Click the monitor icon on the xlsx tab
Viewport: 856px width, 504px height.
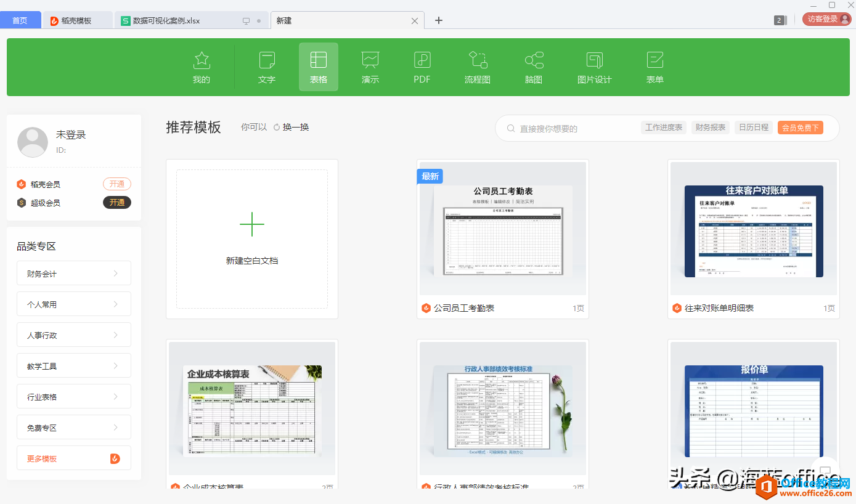247,21
